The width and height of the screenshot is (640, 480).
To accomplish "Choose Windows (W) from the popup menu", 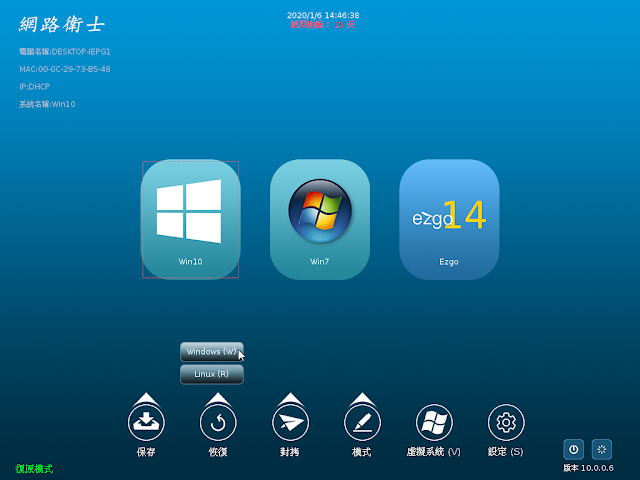I will click(x=211, y=351).
